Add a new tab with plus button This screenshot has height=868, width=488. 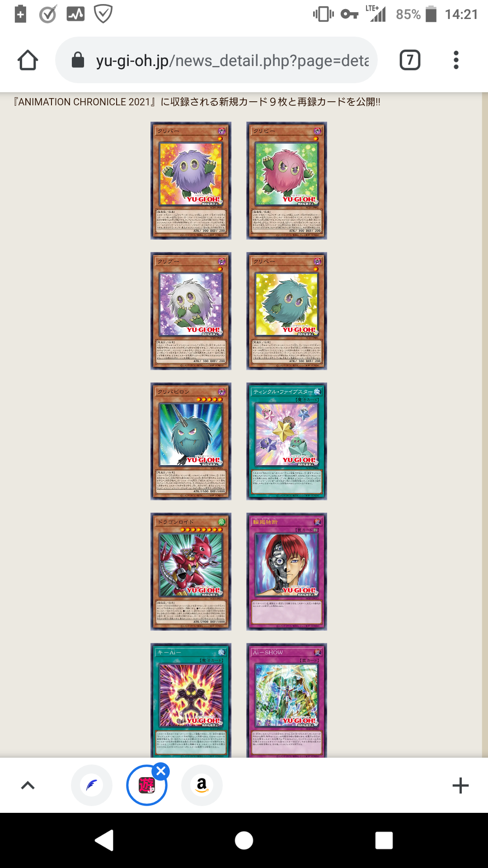[x=460, y=785]
